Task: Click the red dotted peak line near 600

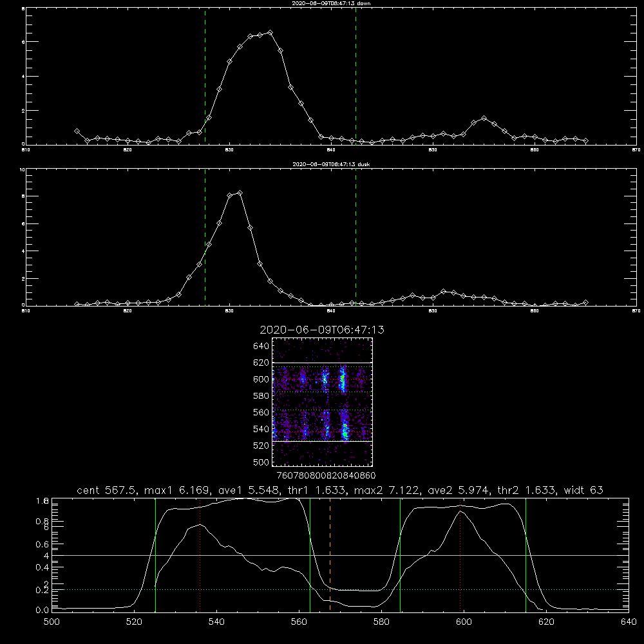Action: point(460,554)
